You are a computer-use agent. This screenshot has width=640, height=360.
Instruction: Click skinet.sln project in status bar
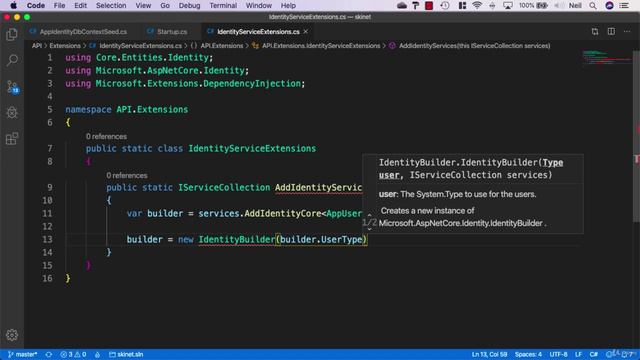pyautogui.click(x=126, y=354)
